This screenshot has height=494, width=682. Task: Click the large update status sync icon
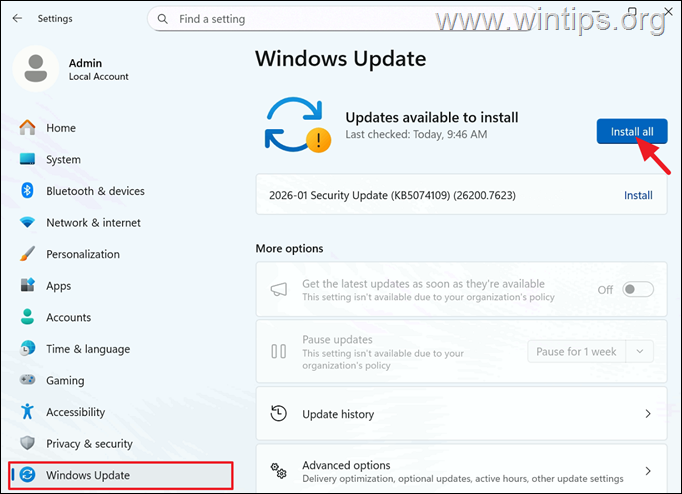(x=298, y=125)
